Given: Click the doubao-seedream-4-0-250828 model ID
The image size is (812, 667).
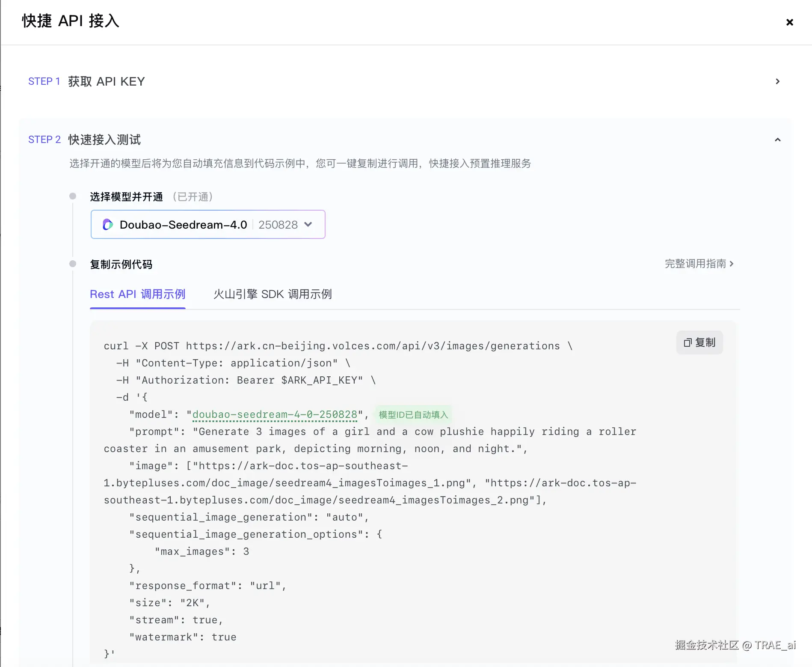Looking at the screenshot, I should coord(275,414).
